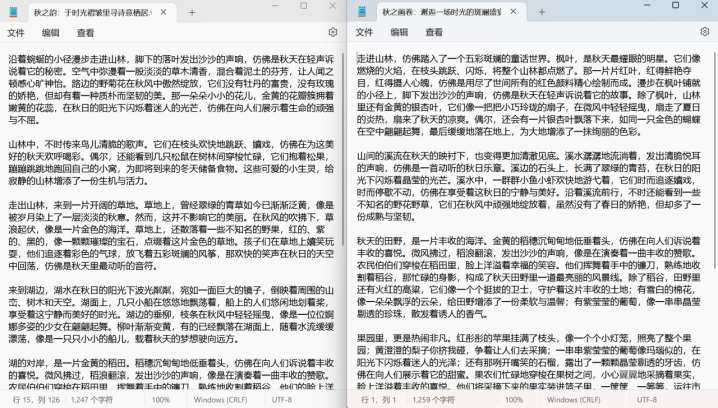Click 100% zoom level in right status bar
This screenshot has height=408, width=718.
coord(514,400)
